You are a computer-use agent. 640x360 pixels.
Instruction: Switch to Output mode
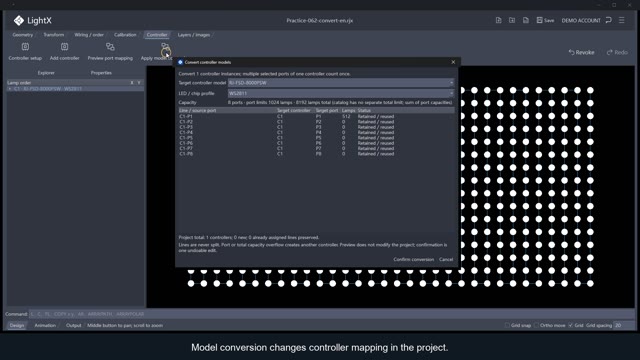[x=73, y=325]
